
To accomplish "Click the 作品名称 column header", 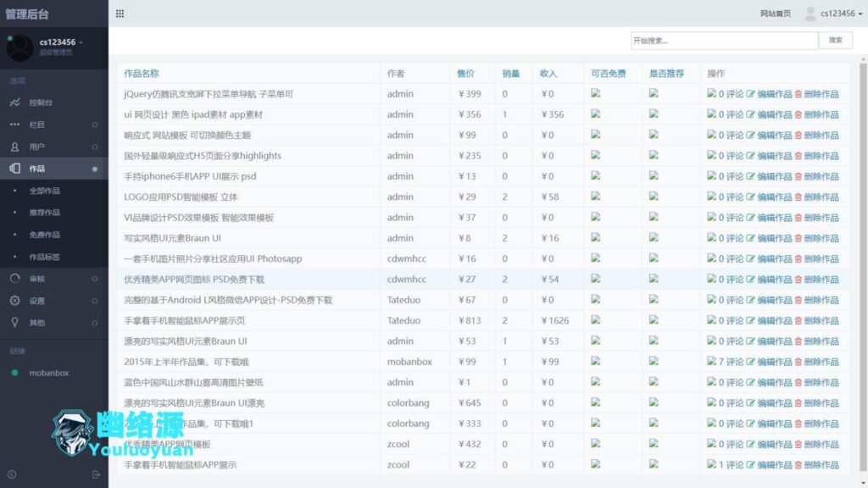I will point(142,73).
